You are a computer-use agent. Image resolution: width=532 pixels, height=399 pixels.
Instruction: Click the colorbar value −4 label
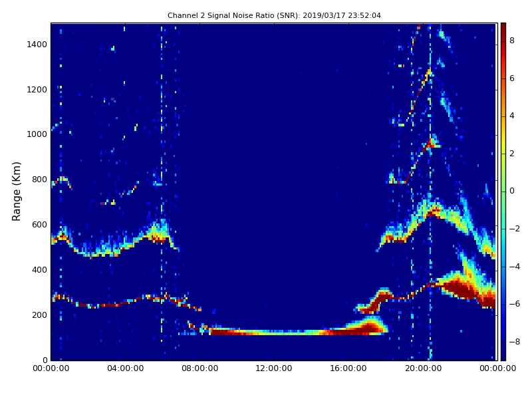[514, 267]
